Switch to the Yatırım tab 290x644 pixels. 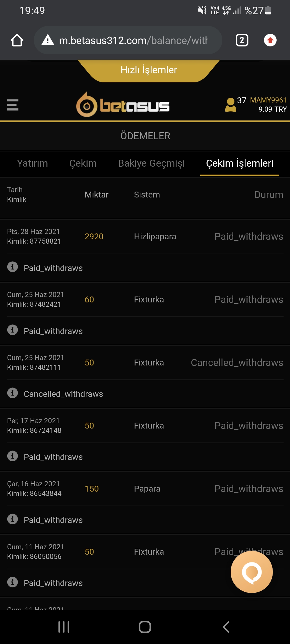tap(32, 163)
